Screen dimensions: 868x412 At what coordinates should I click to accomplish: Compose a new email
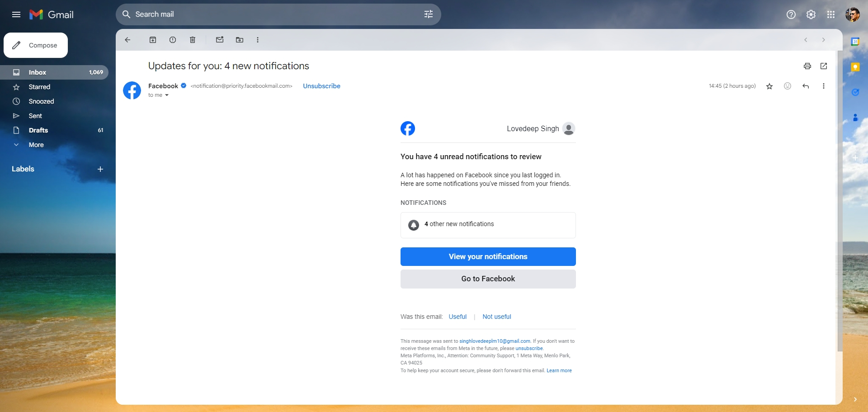click(36, 45)
